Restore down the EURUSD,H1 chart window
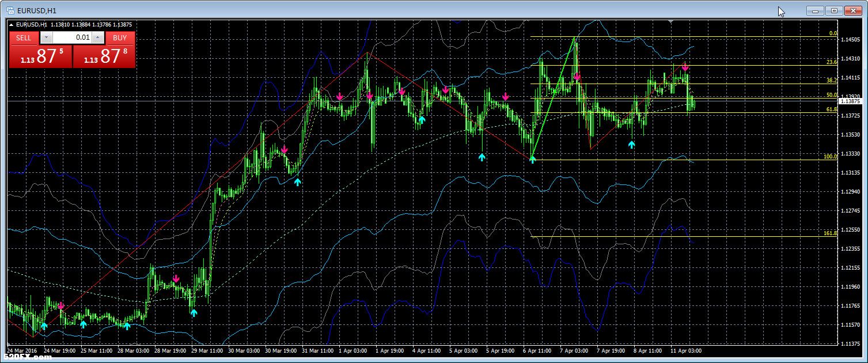Viewport: 868px width, 363px height. [x=833, y=10]
